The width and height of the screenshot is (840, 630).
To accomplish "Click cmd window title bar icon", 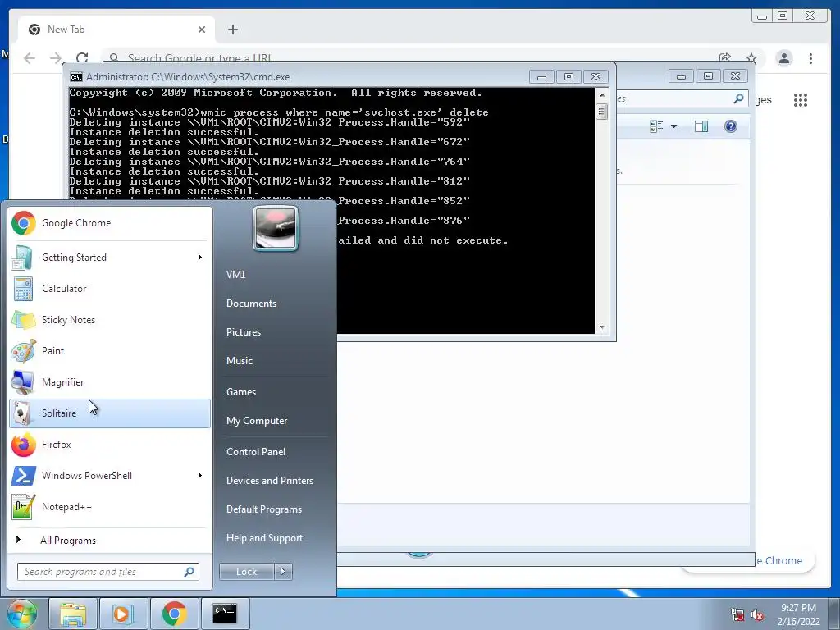I will (76, 77).
